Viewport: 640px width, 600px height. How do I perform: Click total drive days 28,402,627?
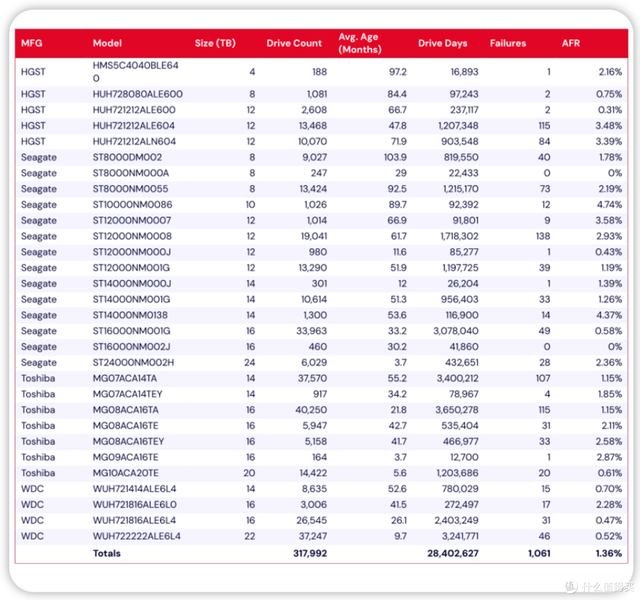point(453,553)
